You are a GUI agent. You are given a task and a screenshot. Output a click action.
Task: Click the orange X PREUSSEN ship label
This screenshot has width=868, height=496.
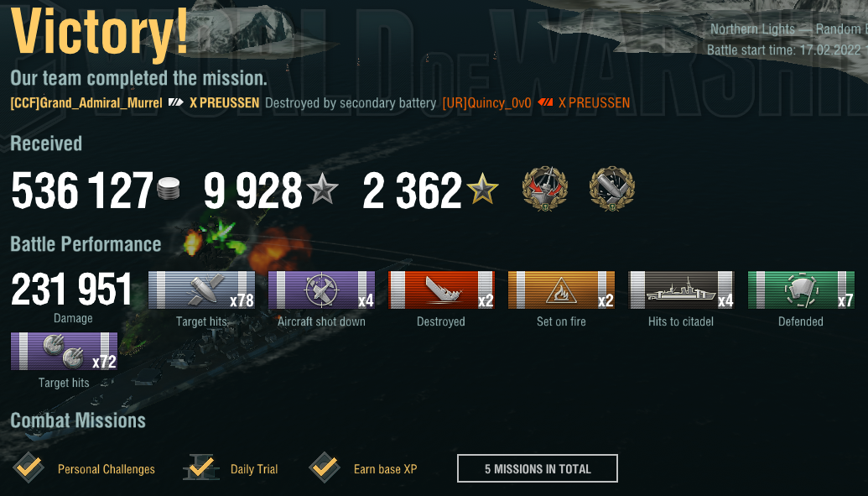coord(594,103)
